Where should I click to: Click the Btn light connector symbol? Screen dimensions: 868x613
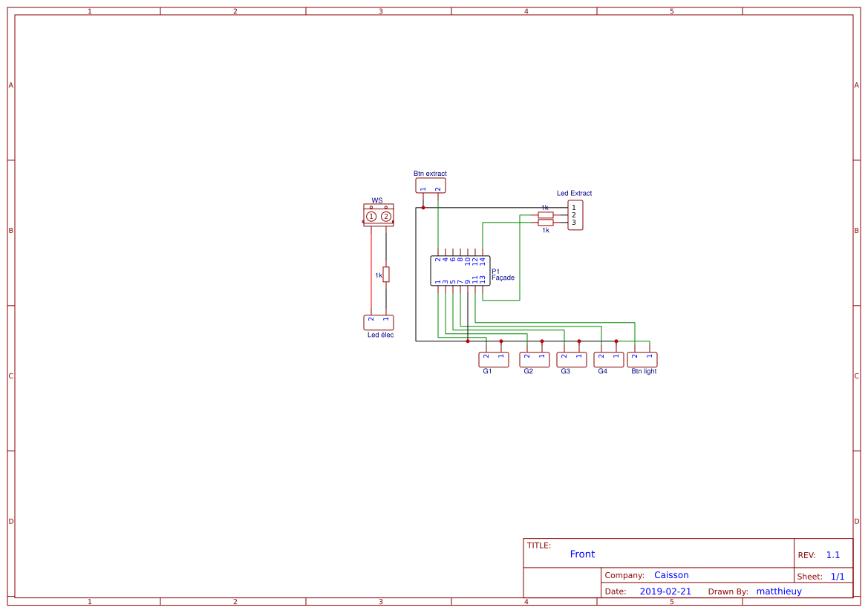point(642,360)
